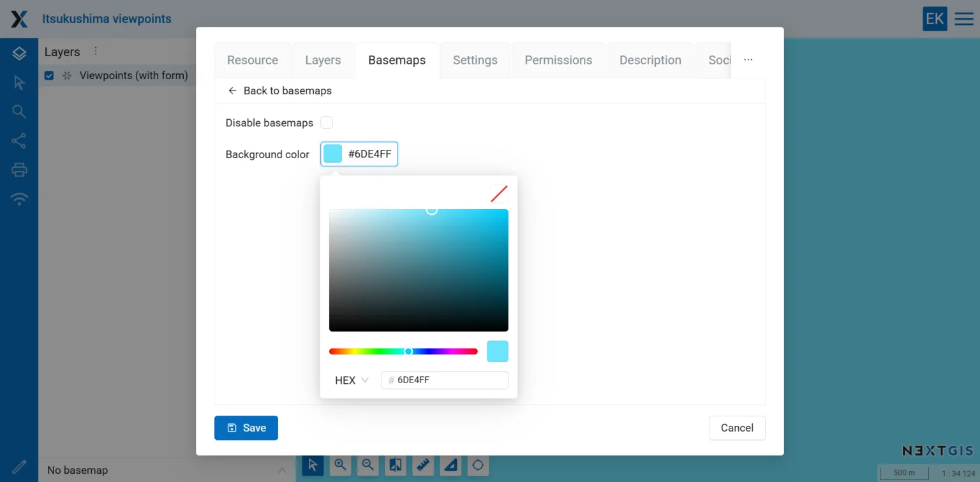Click the Cancel button
Image resolution: width=980 pixels, height=482 pixels.
coord(737,428)
